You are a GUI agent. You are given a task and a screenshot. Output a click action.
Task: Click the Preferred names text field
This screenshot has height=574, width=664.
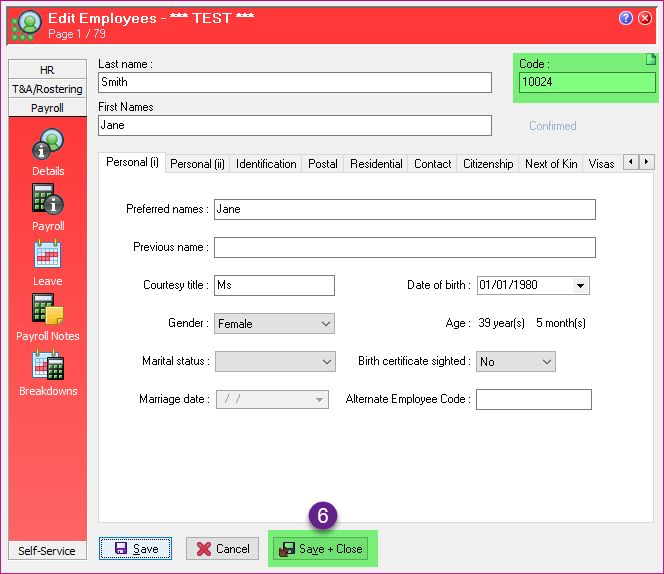pos(404,210)
